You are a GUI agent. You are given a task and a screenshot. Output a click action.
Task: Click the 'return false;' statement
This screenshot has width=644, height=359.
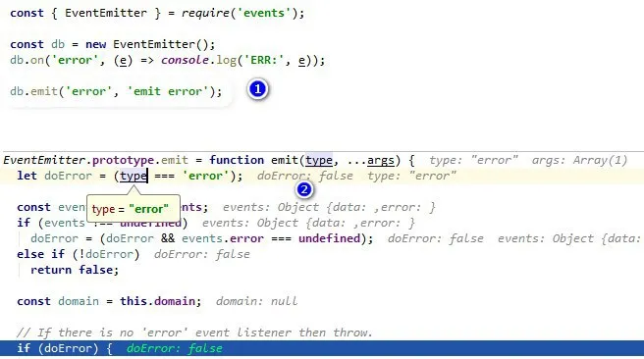(x=75, y=270)
